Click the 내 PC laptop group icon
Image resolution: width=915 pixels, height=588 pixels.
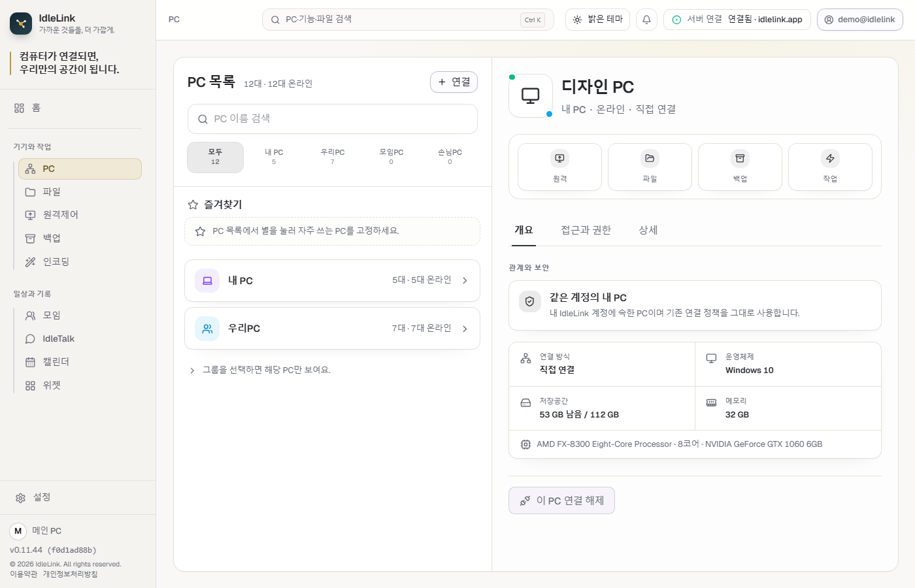(x=207, y=280)
